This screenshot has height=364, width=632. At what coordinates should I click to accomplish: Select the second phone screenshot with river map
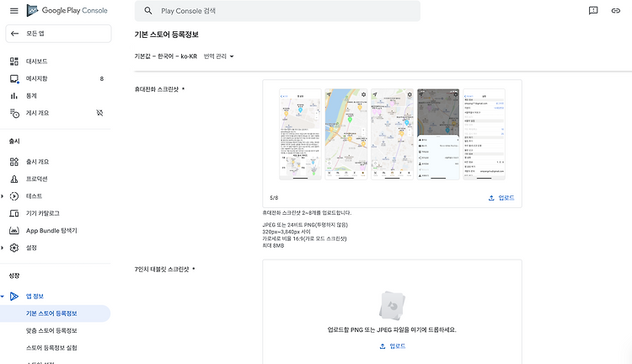coord(346,134)
